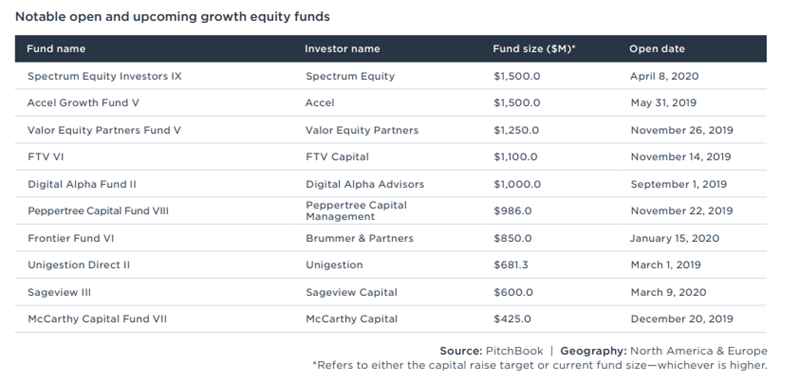Select the Investor name column header

342,49
